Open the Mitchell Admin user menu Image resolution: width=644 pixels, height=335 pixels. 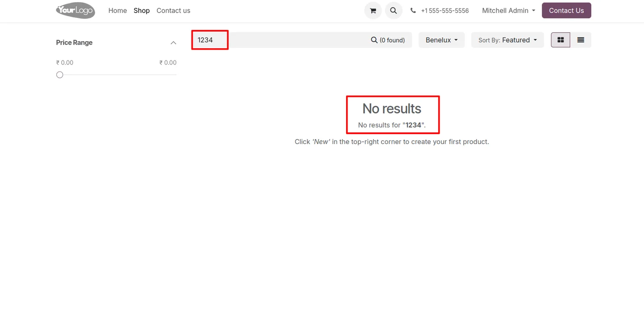(x=508, y=11)
